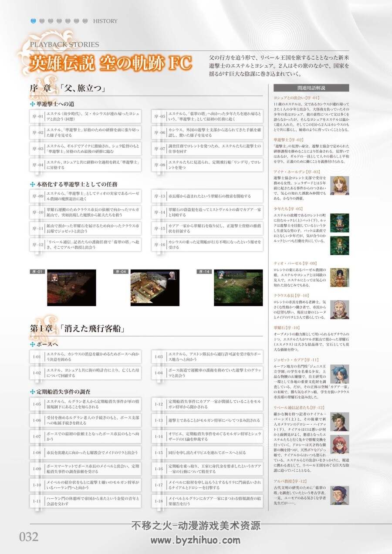Click the 本格化する準遊撃士としての任務 heading
This screenshot has height=554, width=392.
(77, 184)
